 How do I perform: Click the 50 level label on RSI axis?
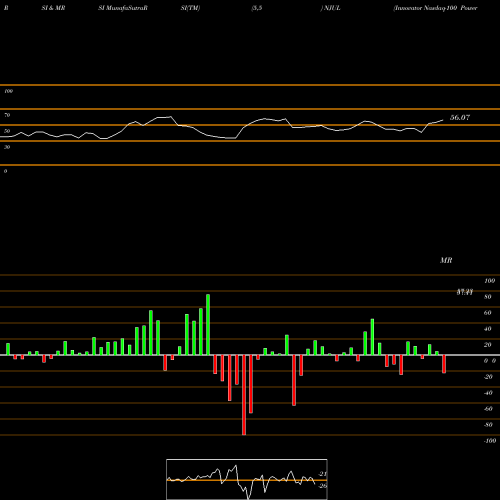pyautogui.click(x=7, y=131)
